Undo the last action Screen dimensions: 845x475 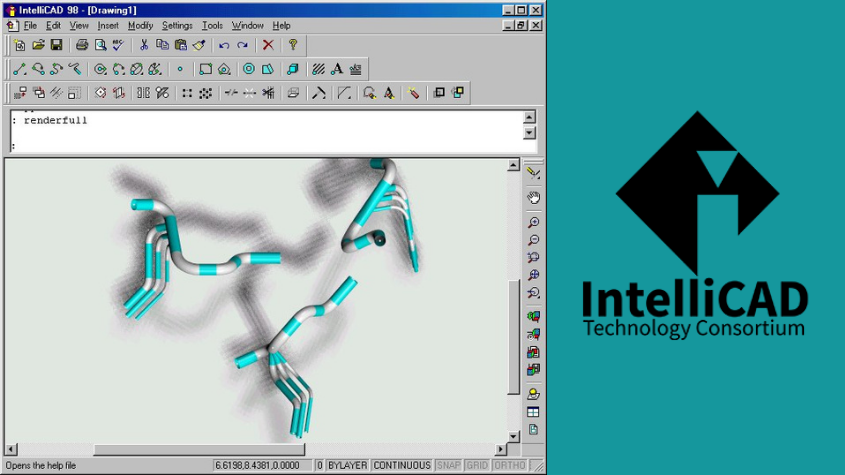(224, 45)
